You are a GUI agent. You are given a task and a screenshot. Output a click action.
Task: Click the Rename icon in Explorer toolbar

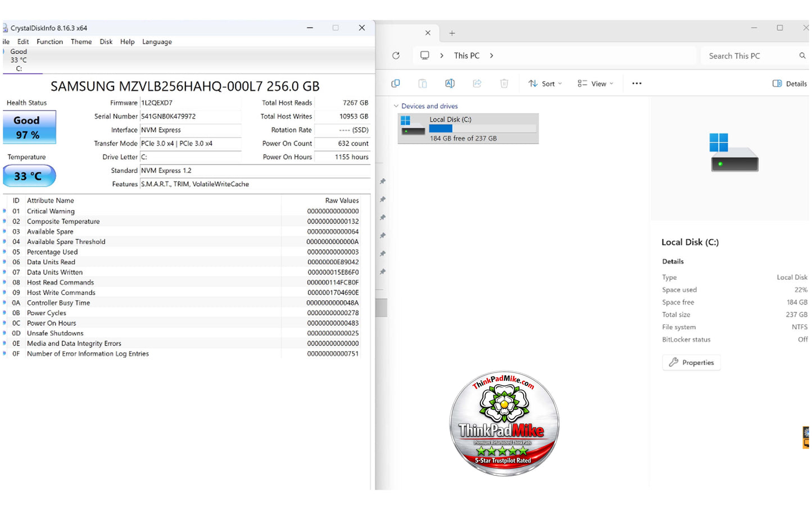[450, 84]
